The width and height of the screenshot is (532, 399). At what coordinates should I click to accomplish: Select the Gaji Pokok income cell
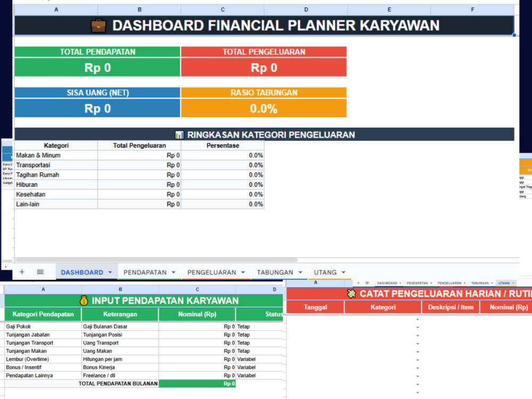coord(43,327)
